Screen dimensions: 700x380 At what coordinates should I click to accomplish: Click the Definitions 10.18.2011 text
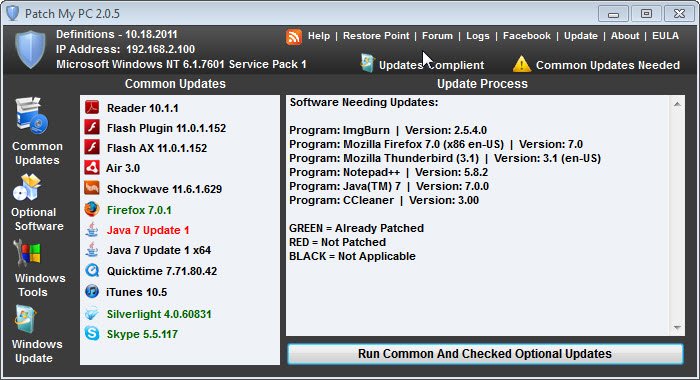coord(117,34)
